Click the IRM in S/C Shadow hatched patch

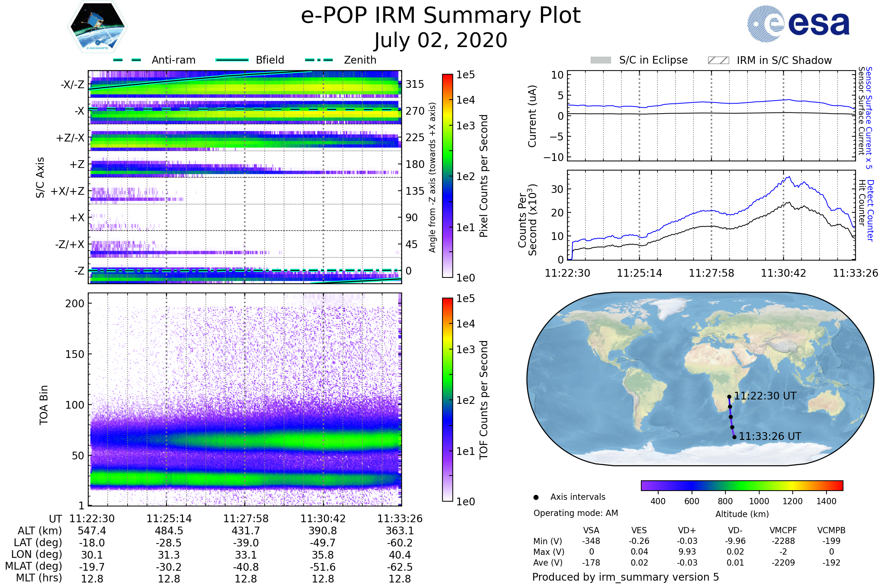(718, 60)
